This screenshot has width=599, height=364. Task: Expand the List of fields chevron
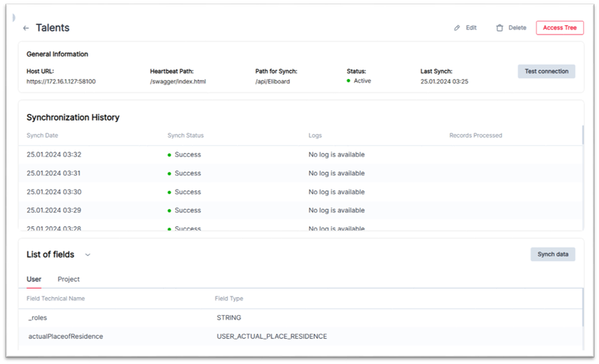pyautogui.click(x=88, y=255)
